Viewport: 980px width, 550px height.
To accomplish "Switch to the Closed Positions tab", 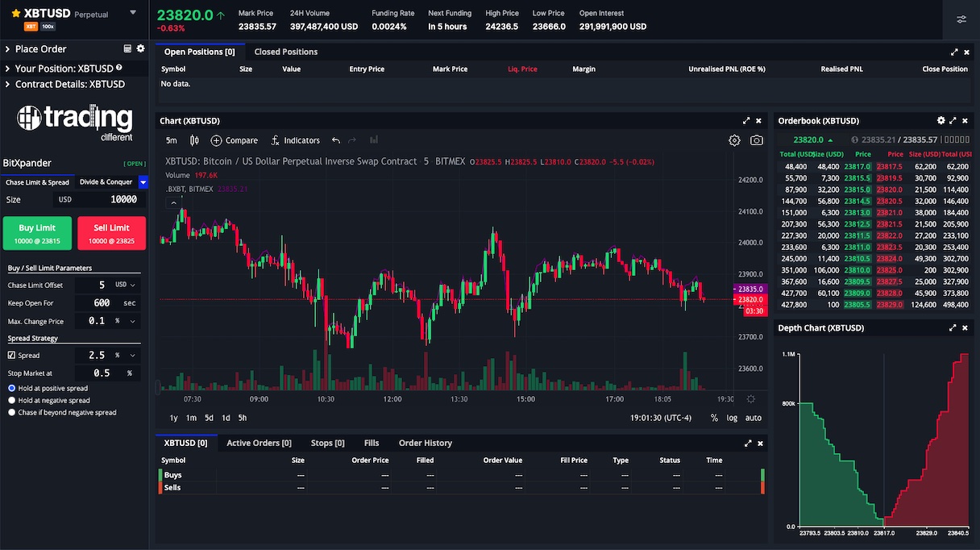I will (285, 51).
